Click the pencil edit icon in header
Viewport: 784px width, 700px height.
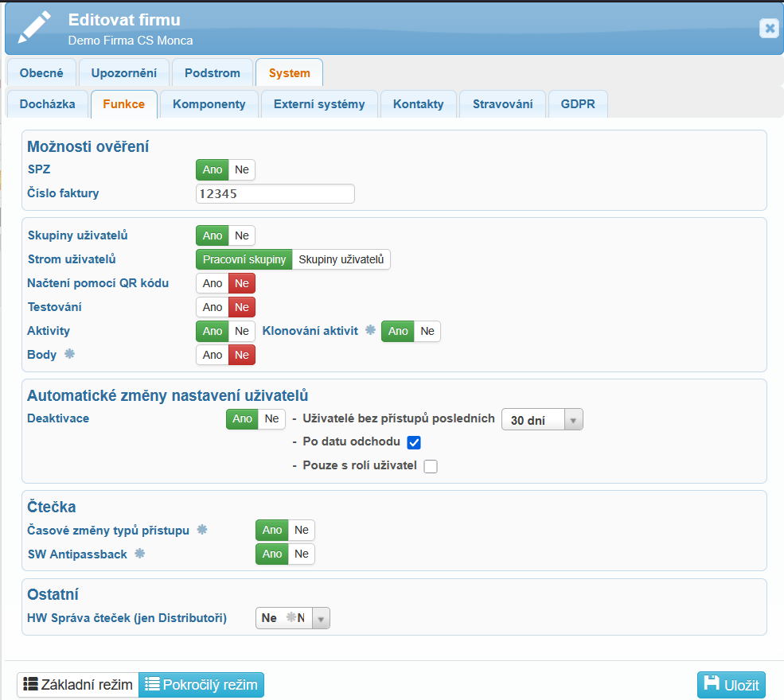(x=34, y=27)
